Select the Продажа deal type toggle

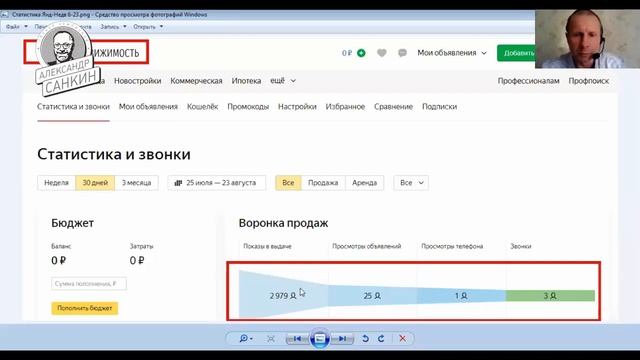click(x=323, y=183)
